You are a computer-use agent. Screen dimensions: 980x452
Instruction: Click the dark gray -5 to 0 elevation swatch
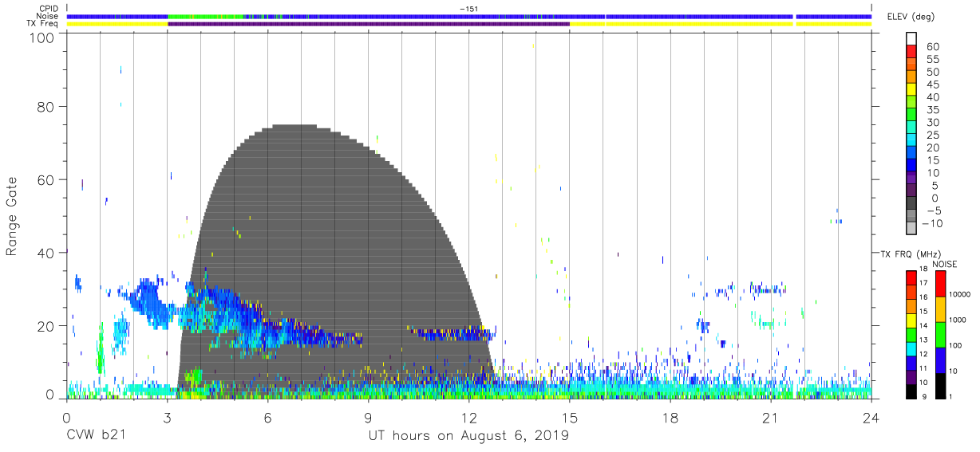click(911, 204)
